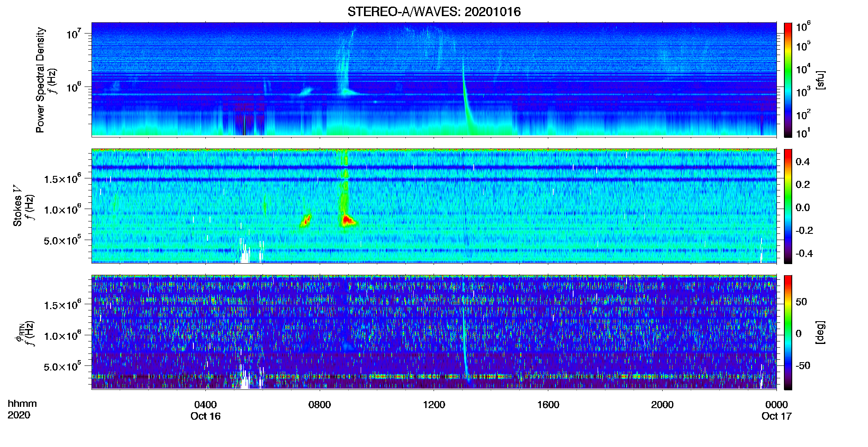Click the 1200 time axis label
Viewport: 868px width, 447px height.
tap(434, 404)
